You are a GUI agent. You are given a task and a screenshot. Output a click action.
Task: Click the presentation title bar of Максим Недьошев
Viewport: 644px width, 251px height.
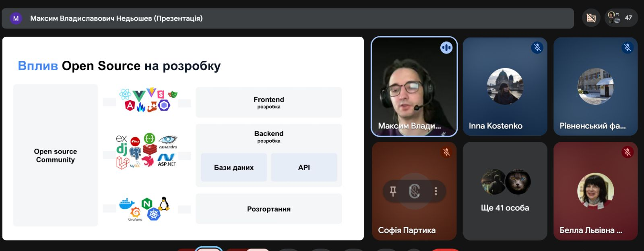click(x=288, y=18)
